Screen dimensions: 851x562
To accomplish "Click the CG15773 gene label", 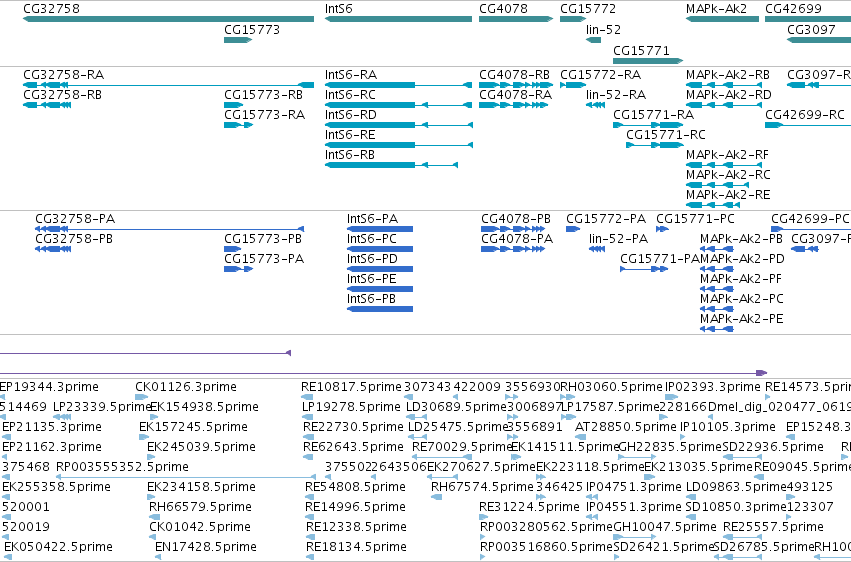I will coord(252,29).
